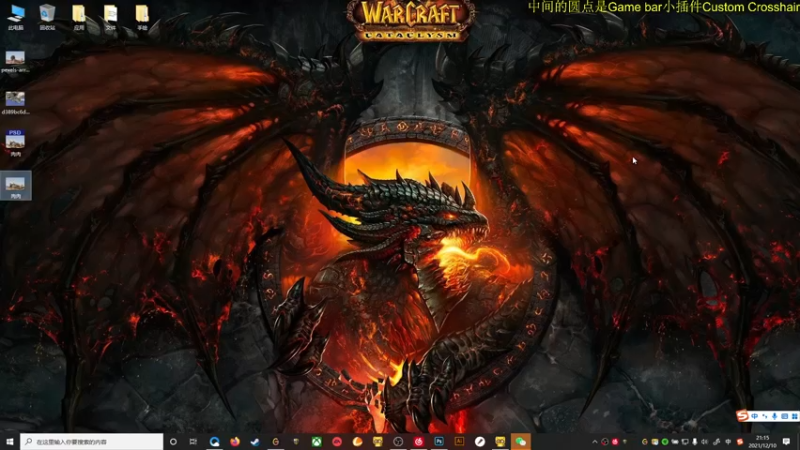Click the Sogou S logo on floating IME bar
800x450 pixels.
click(742, 416)
